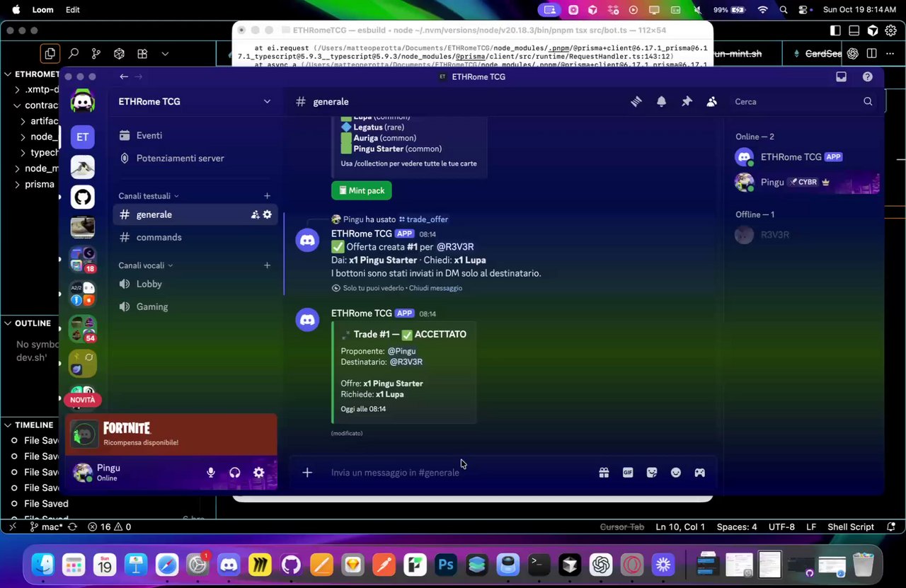Click the Chiudi messaggio link
Viewport: 906px width, 588px height.
[x=435, y=288]
